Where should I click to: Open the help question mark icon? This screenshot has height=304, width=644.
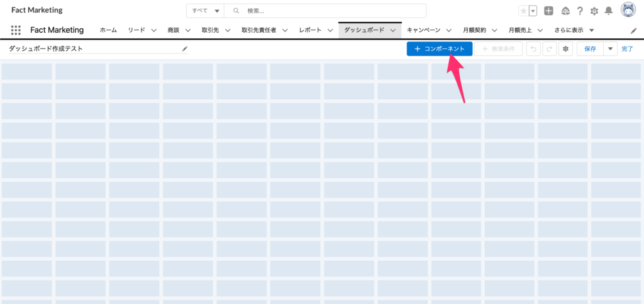point(580,11)
